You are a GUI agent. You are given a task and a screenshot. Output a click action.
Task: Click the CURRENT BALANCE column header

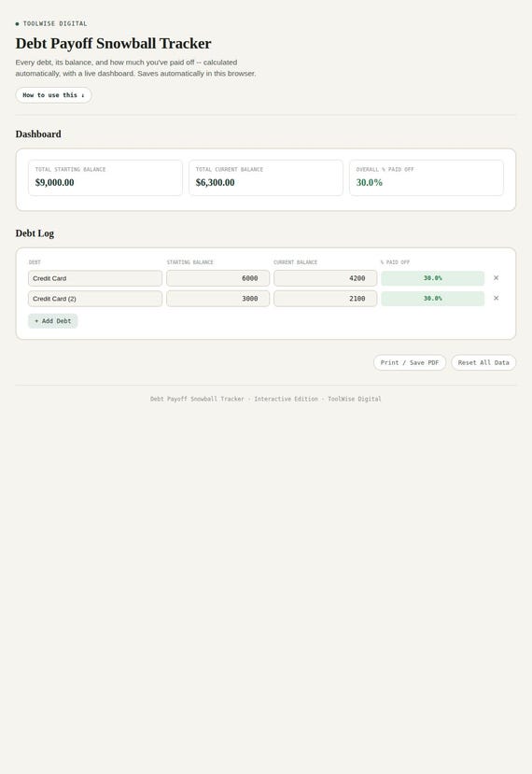[x=296, y=262]
